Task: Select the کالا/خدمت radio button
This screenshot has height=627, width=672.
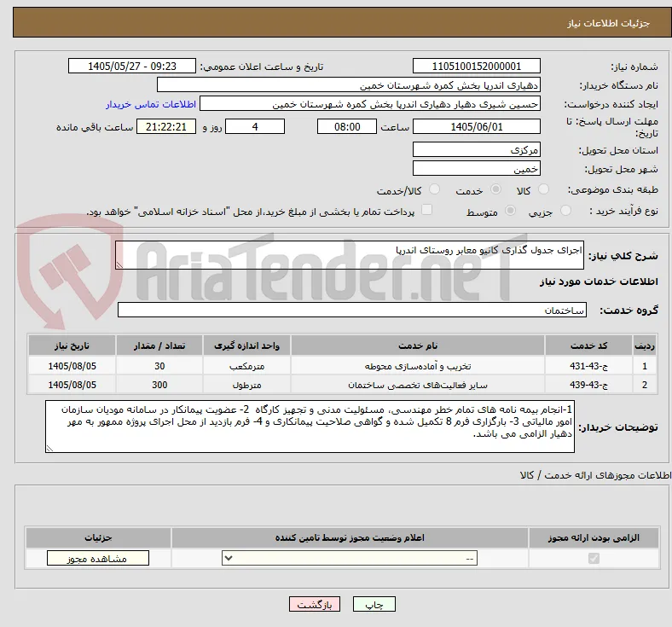Action: (434, 189)
